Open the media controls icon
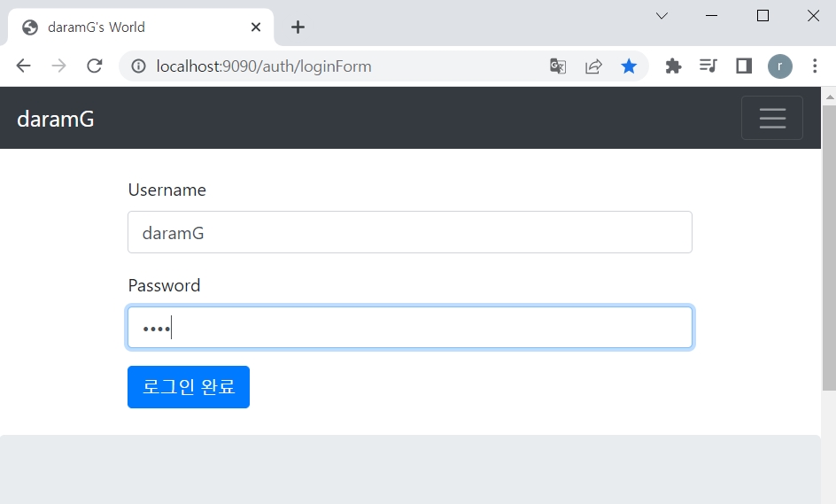This screenshot has width=836, height=504. 708,66
